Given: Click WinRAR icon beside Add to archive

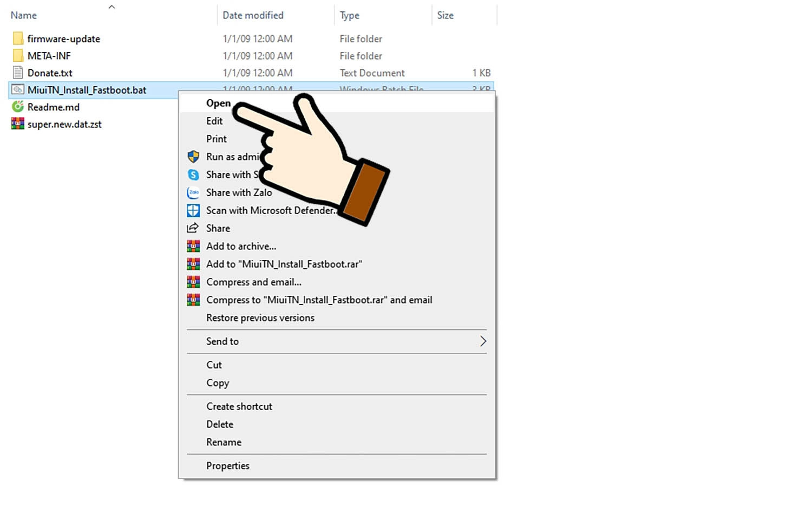Looking at the screenshot, I should [x=193, y=246].
